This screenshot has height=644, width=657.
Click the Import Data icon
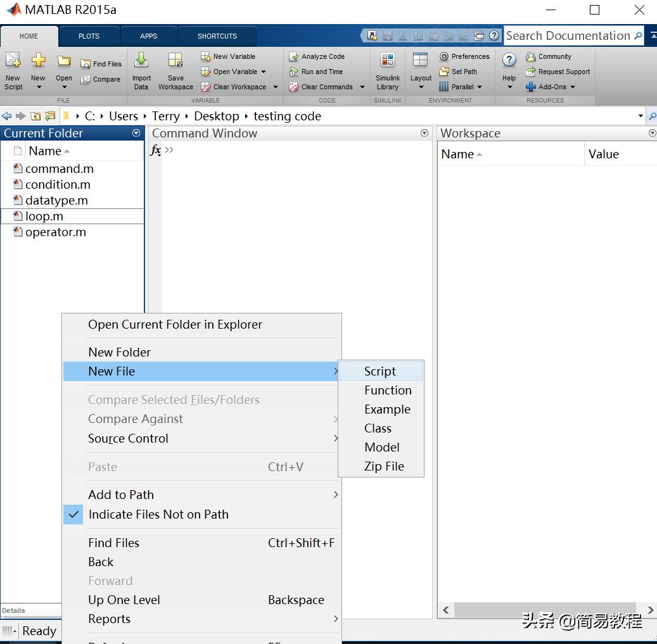pos(141,61)
